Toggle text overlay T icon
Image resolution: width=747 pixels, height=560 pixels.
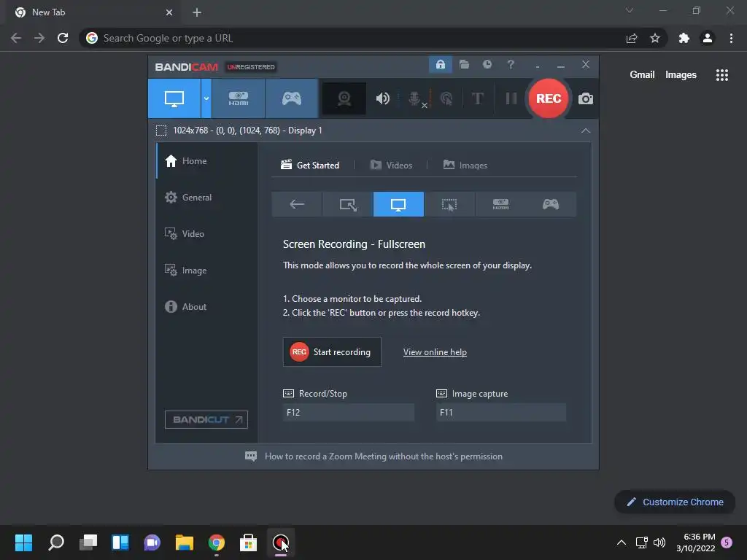tap(478, 98)
